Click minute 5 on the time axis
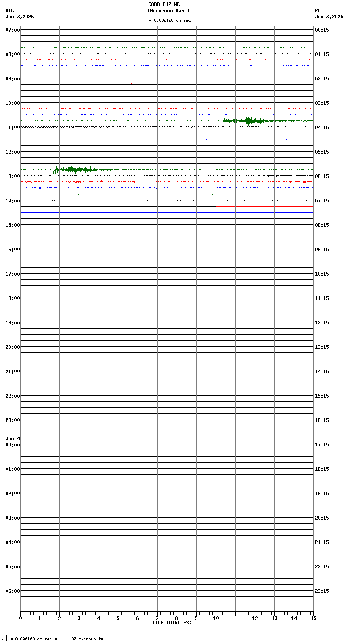 [118, 618]
